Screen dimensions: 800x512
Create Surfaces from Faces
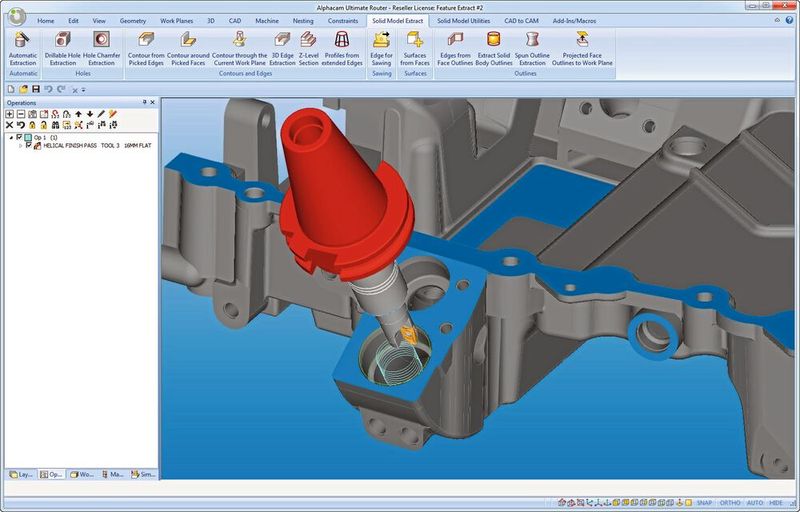pyautogui.click(x=415, y=49)
